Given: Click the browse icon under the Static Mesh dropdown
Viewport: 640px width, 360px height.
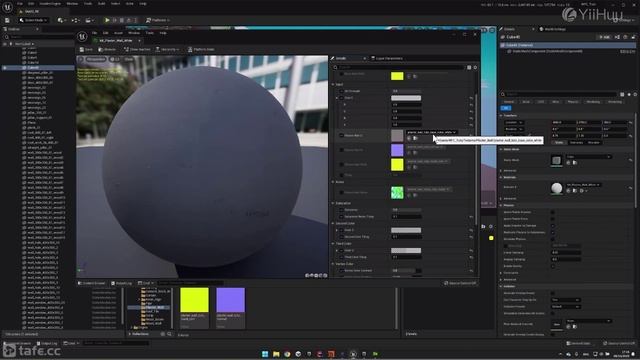Looking at the screenshot, I should (574, 163).
